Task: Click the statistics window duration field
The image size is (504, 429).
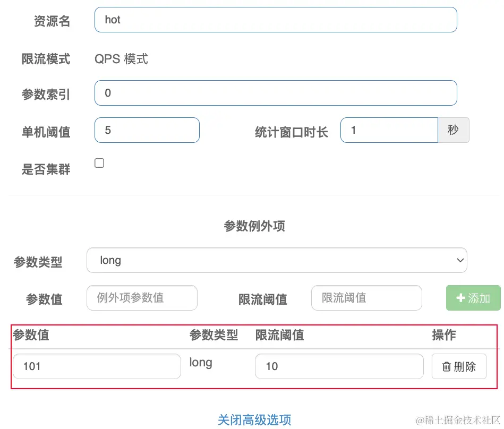Action: tap(389, 130)
